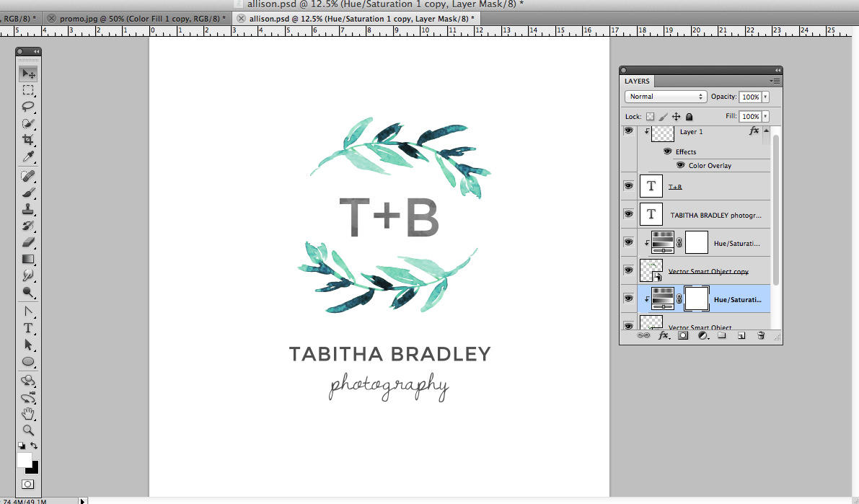Select the Clone Stamp tool
Viewport: 859px width, 504px height.
tap(28, 209)
